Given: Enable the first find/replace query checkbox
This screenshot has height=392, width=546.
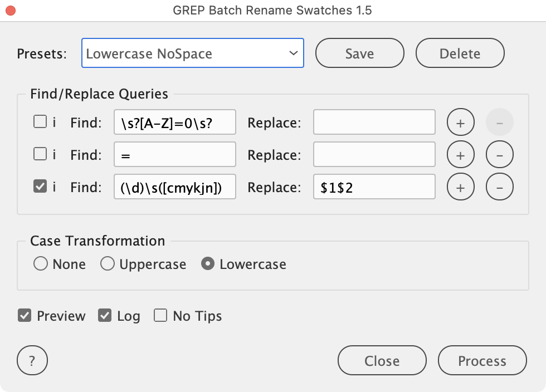Looking at the screenshot, I should 40,122.
